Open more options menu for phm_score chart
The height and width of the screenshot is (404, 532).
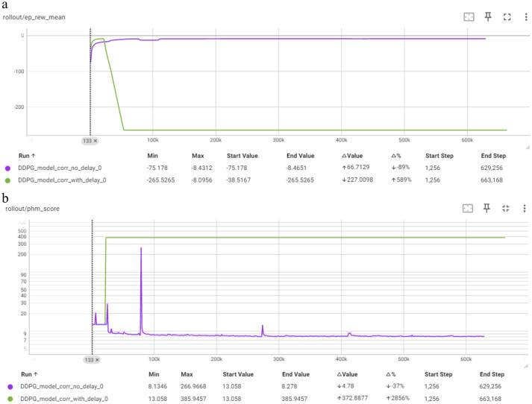(525, 209)
